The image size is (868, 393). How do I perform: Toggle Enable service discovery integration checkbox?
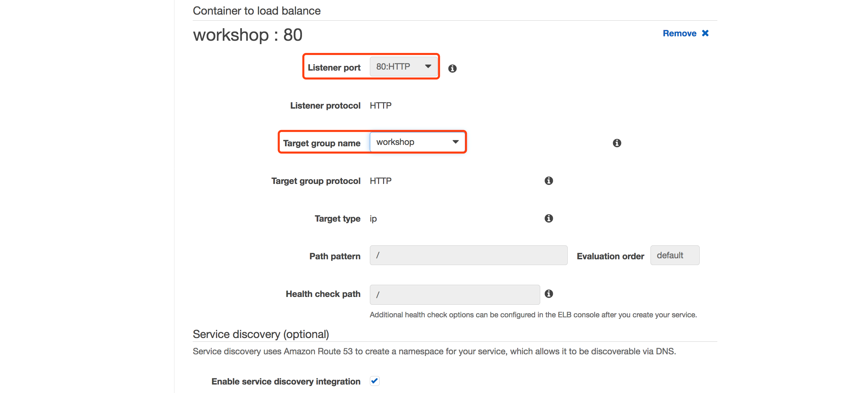(x=375, y=381)
